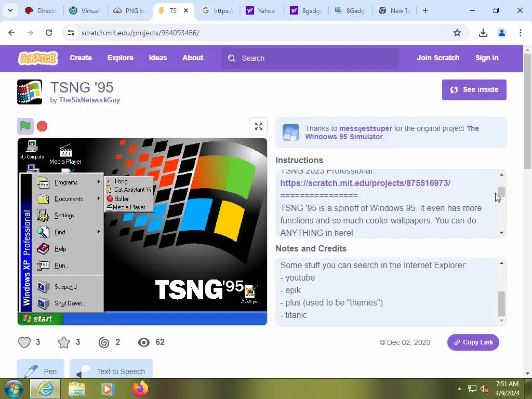Click the green flag to start project

tap(25, 126)
